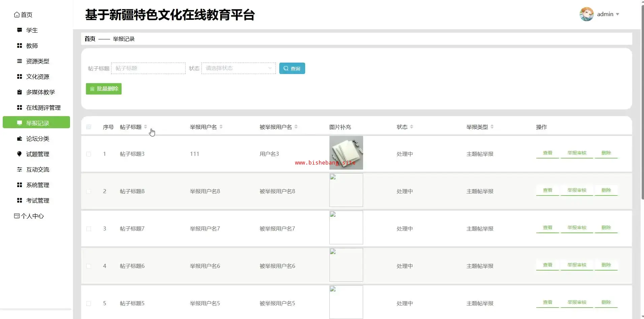Image resolution: width=644 pixels, height=319 pixels.
Task: Click the broken image in 帖子标题8 row
Action: pos(346,190)
